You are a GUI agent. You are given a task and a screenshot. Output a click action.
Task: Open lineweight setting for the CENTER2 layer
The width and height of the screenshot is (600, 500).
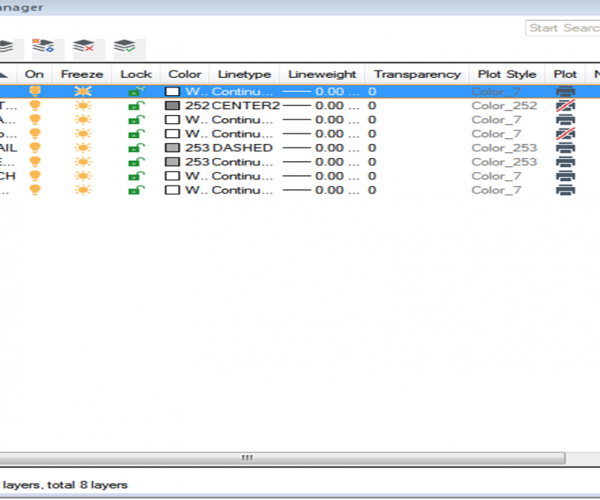tap(321, 105)
